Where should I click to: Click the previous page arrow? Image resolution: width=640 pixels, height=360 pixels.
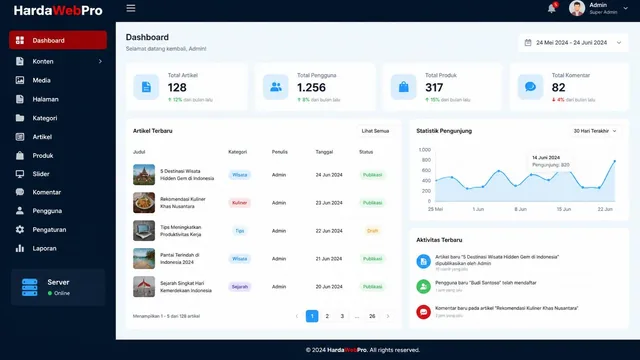coord(297,316)
